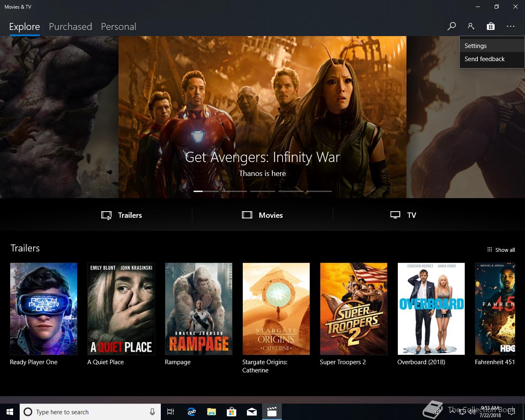Select Settings from the menu

click(492, 46)
